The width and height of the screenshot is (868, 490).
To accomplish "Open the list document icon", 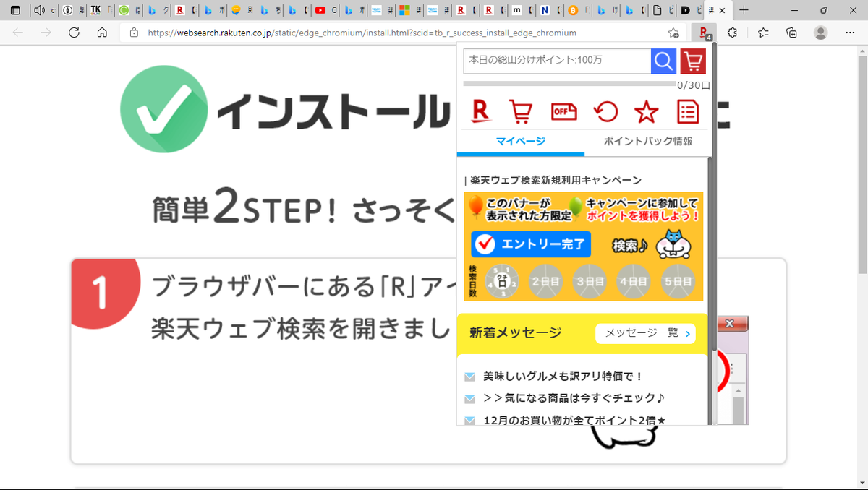I will (x=688, y=111).
